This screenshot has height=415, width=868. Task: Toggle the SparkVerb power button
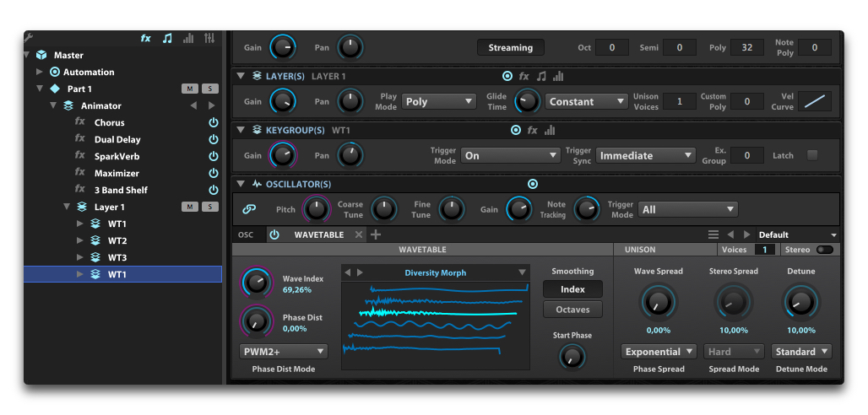(x=213, y=157)
